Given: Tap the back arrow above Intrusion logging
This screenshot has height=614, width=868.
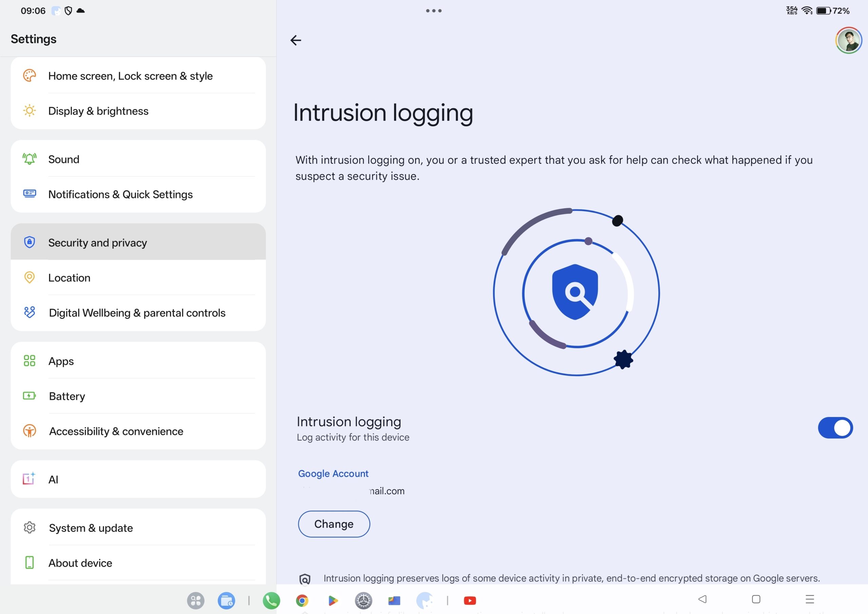Looking at the screenshot, I should point(296,40).
